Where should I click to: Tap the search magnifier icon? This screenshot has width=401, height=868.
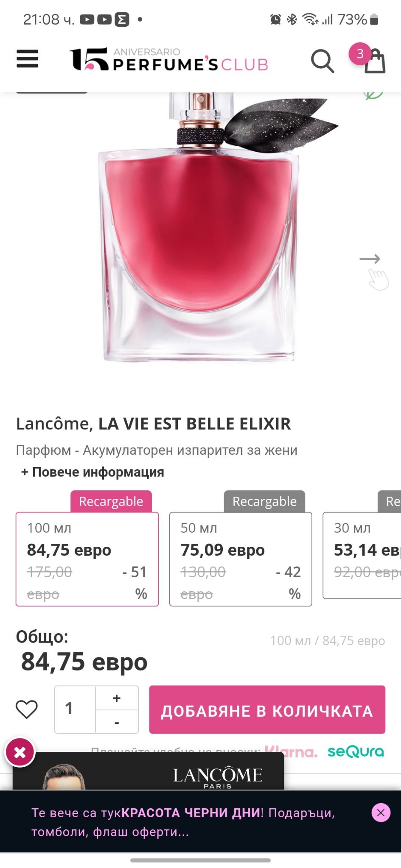pos(322,61)
